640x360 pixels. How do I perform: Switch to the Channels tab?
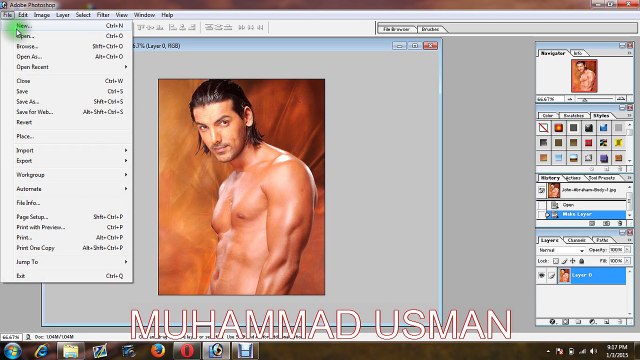(x=576, y=240)
